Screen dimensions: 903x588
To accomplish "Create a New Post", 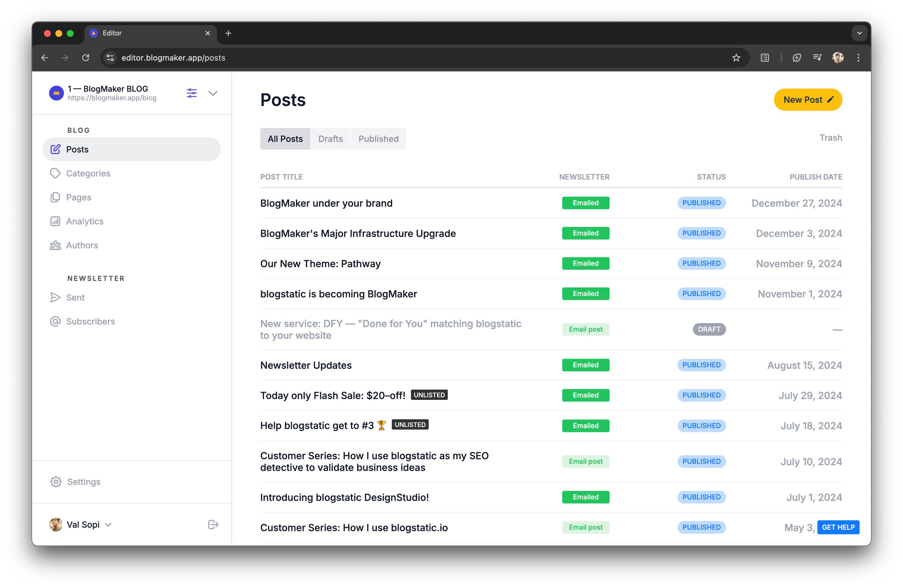I will [x=808, y=99].
